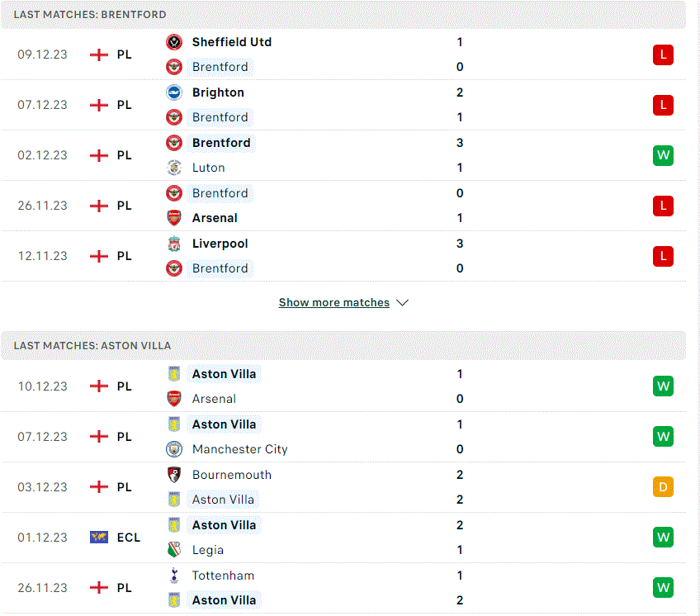This screenshot has height=616, width=700.
Task: Open the Last Matches: Brentford header
Action: [x=343, y=15]
